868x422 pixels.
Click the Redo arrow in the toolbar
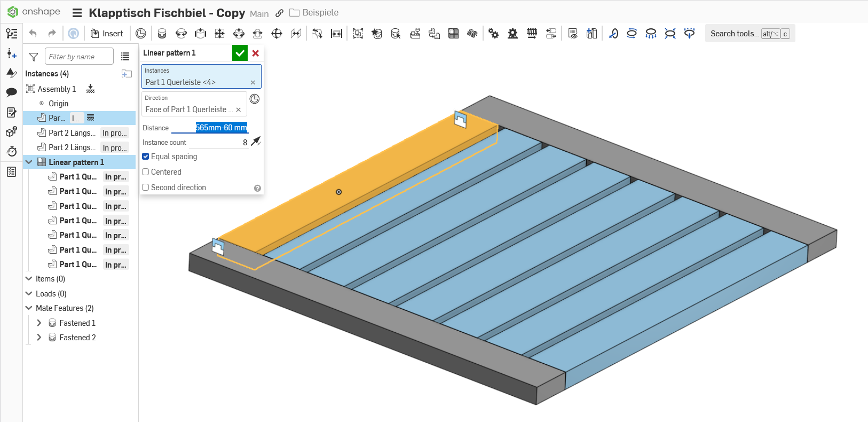click(52, 33)
